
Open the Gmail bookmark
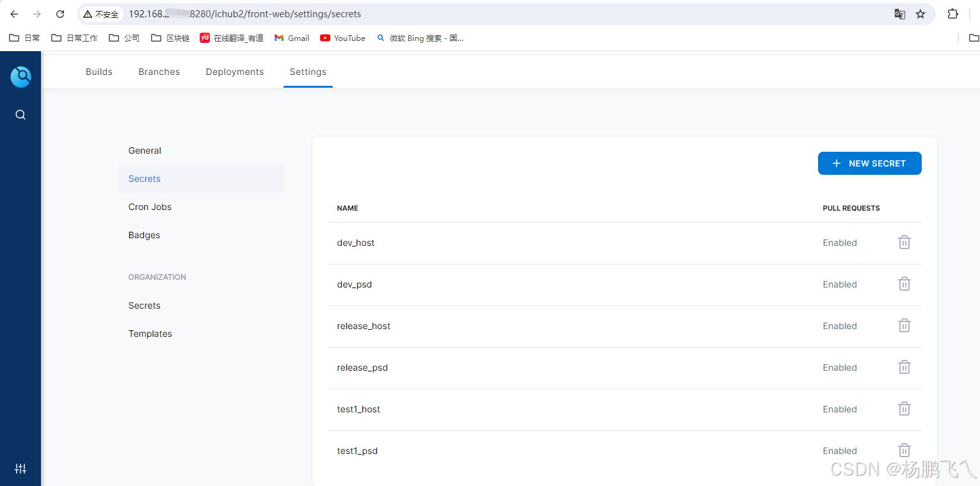pyautogui.click(x=292, y=38)
